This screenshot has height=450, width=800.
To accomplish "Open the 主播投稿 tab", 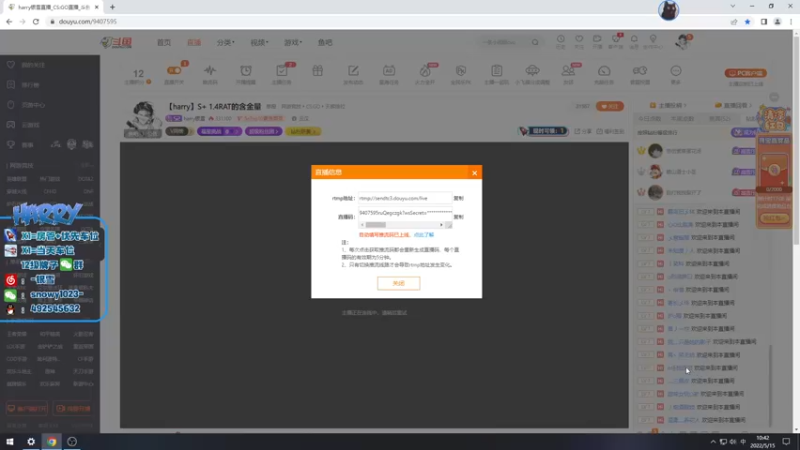I will pos(668,105).
